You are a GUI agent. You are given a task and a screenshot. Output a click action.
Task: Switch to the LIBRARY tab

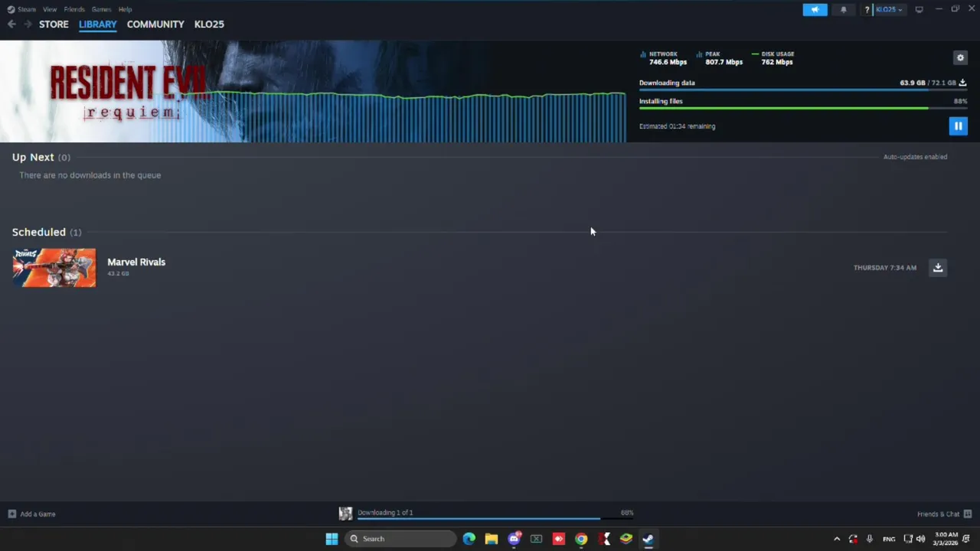pos(98,24)
